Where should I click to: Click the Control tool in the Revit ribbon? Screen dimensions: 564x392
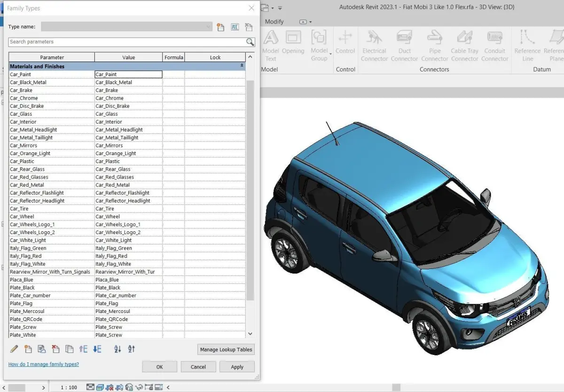[345, 41]
